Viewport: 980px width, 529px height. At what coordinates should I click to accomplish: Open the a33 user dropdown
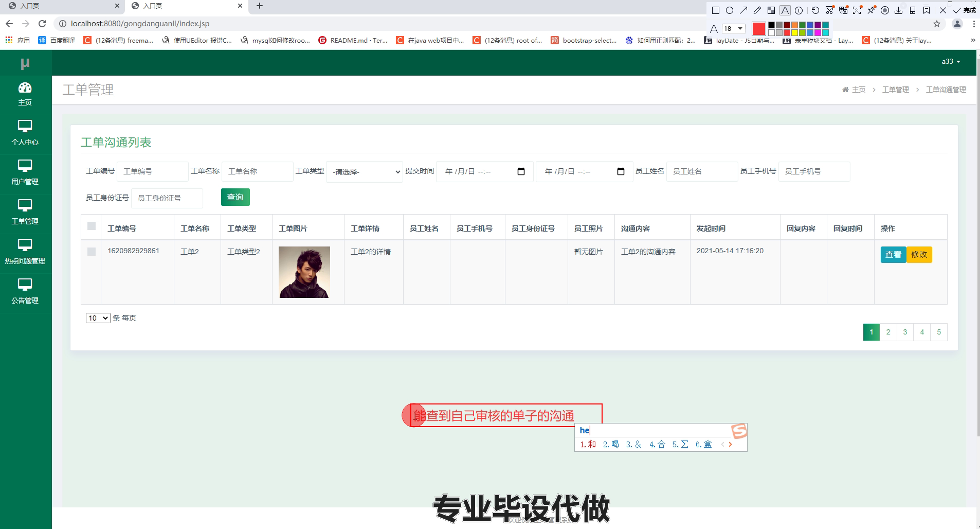tap(951, 61)
